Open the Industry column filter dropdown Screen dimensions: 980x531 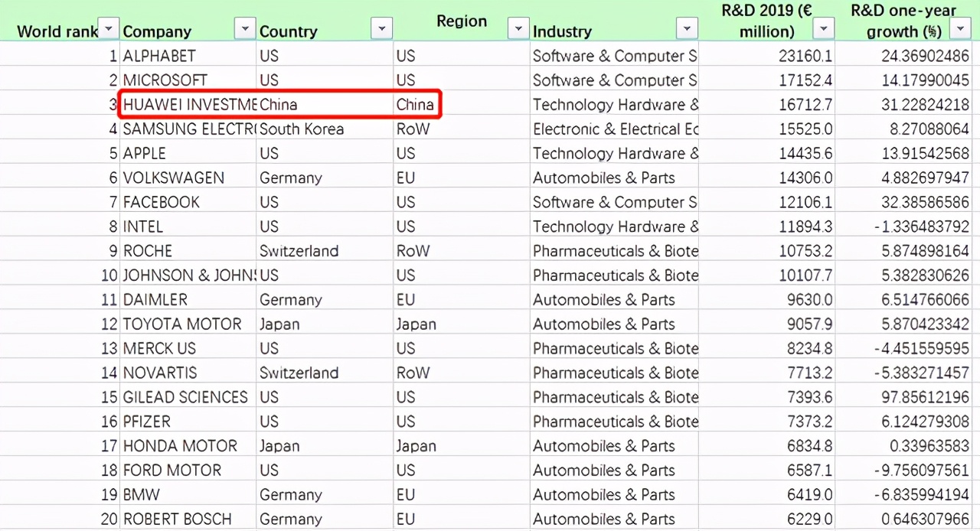(687, 29)
